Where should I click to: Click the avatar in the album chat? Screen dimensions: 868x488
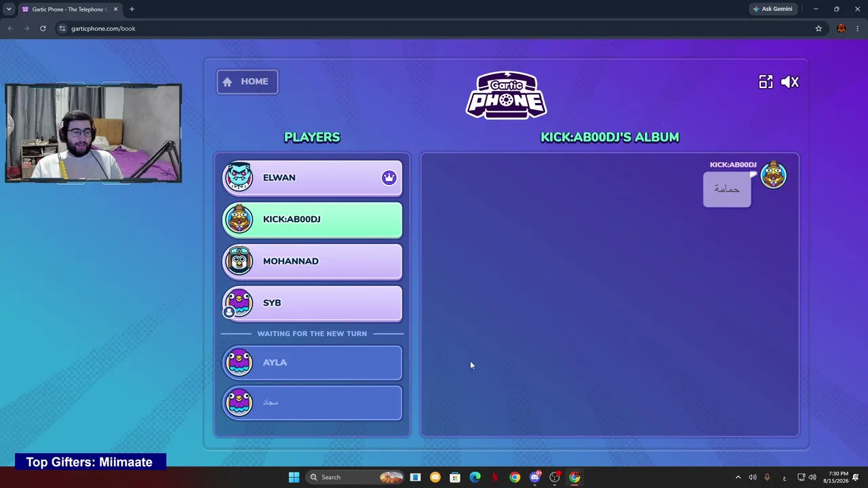pyautogui.click(x=774, y=176)
